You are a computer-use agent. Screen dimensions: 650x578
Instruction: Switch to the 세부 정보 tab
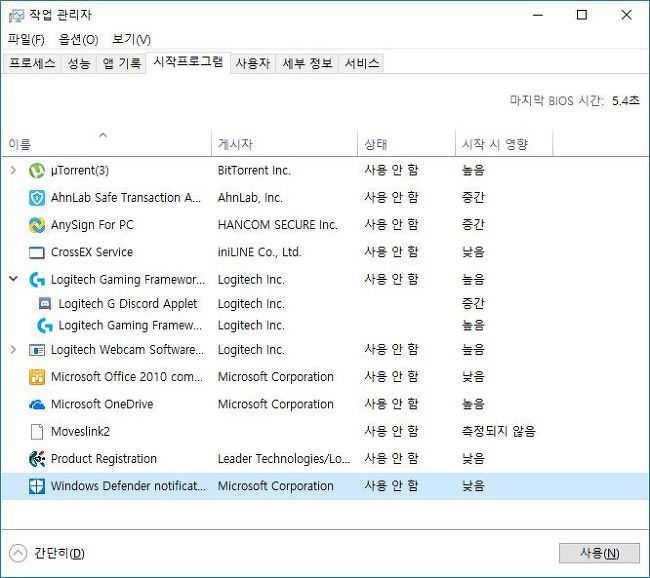307,63
